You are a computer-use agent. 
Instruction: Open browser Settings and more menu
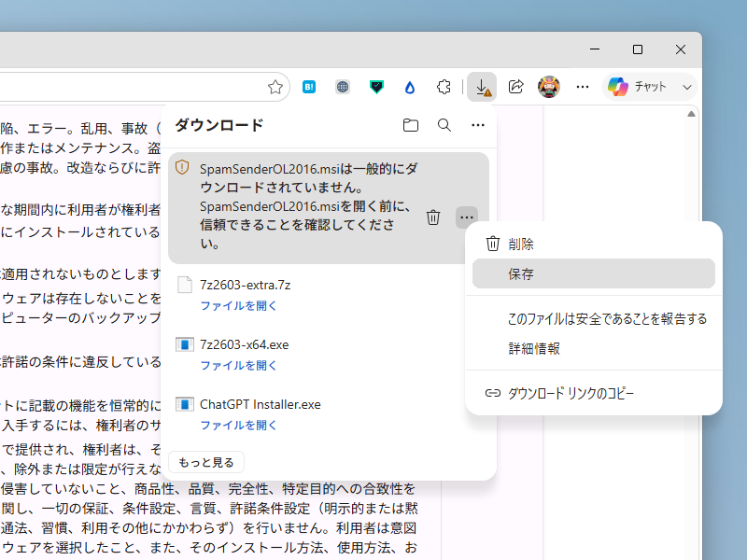pyautogui.click(x=582, y=87)
